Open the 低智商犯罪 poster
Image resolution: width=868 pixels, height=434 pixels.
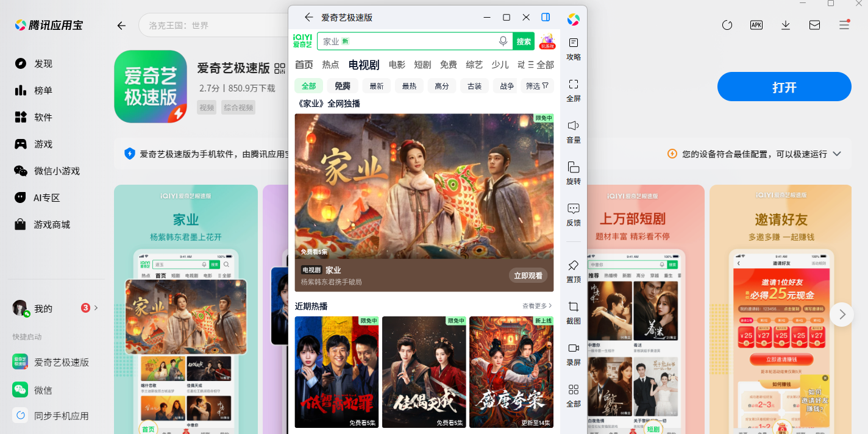click(x=336, y=372)
